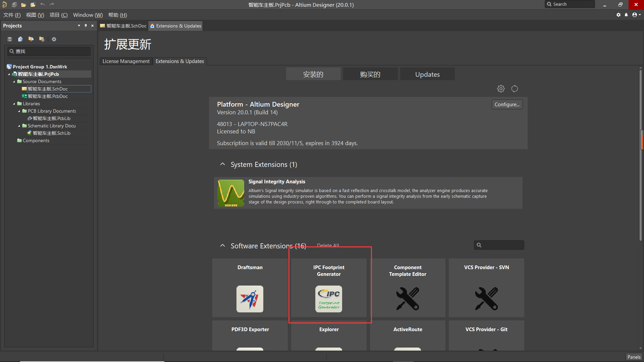Collapse Software Extensions section chevron
Screen dimensions: 644x362
222,246
